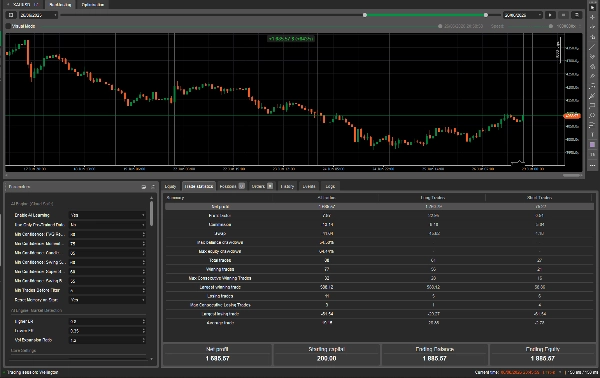Open the backtest end date dropdown
The image size is (600, 378).
click(523, 15)
